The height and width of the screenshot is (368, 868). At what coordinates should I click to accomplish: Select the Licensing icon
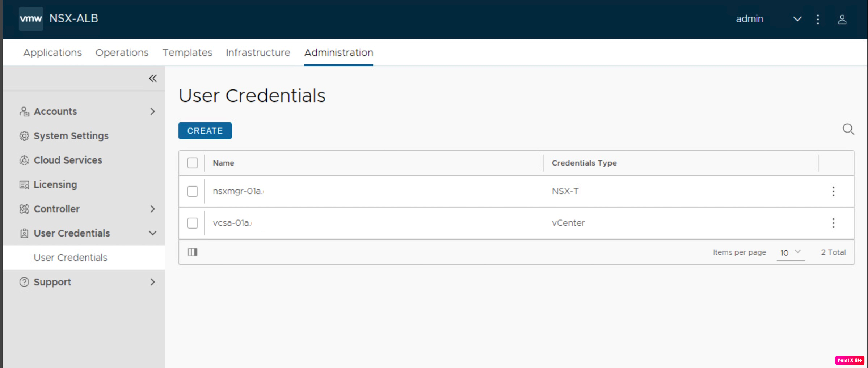tap(24, 184)
